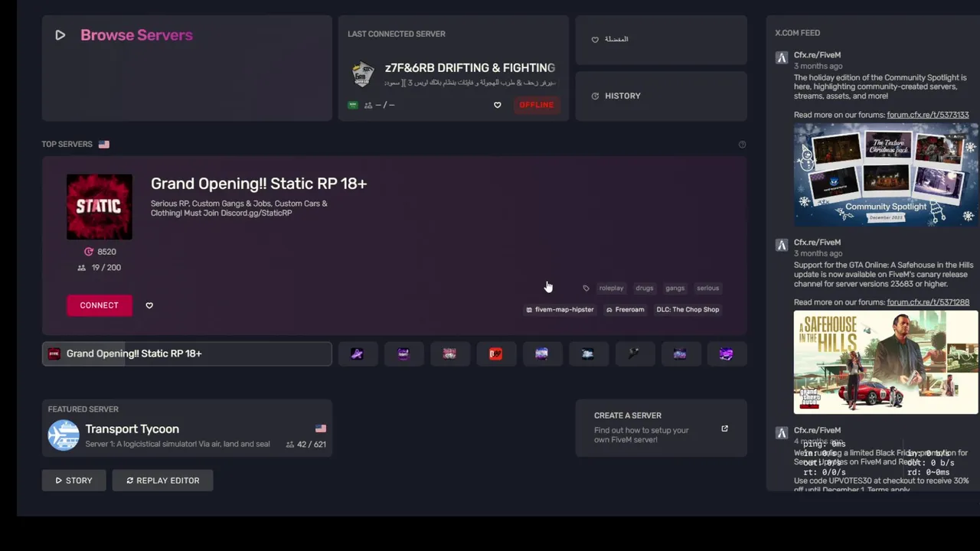
Task: Select the serious tag
Action: coord(707,289)
